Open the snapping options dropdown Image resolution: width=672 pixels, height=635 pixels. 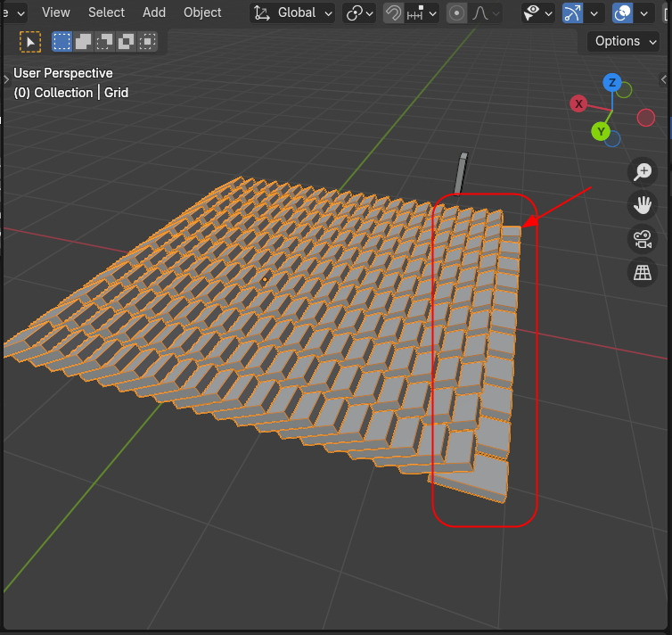pos(422,12)
